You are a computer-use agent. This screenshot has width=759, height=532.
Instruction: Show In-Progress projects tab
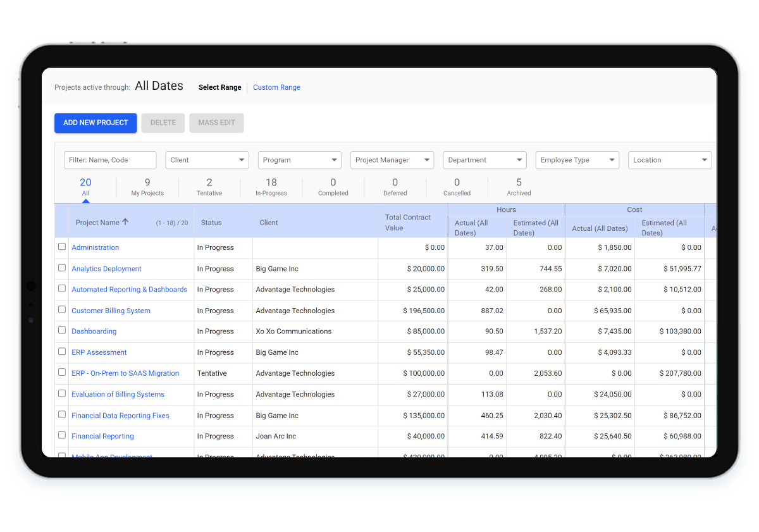271,187
